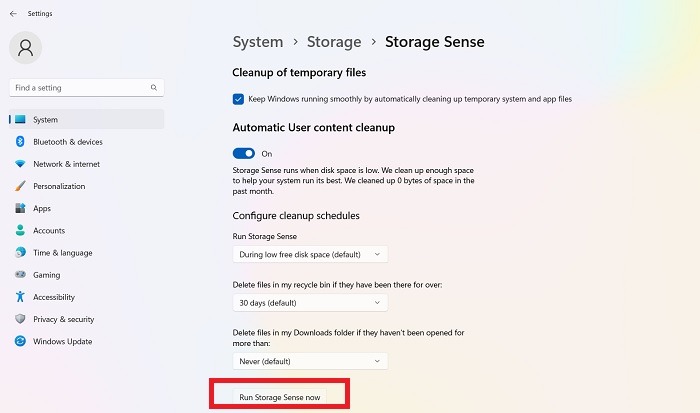Click the Find a setting search box
The image size is (700, 413).
click(87, 88)
